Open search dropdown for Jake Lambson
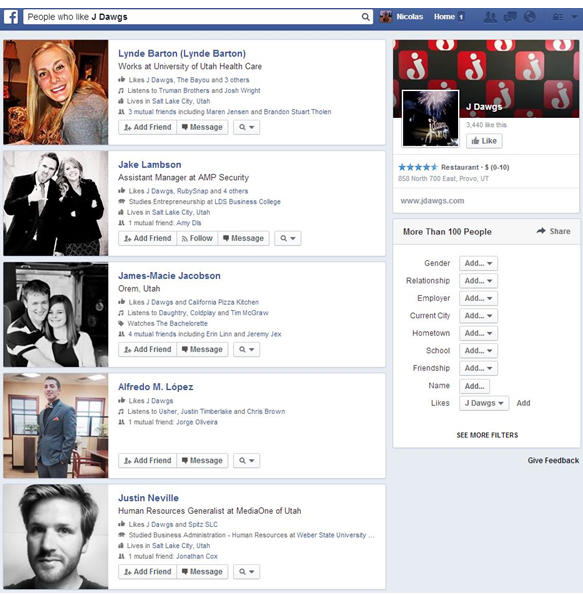583x595 pixels. [288, 238]
